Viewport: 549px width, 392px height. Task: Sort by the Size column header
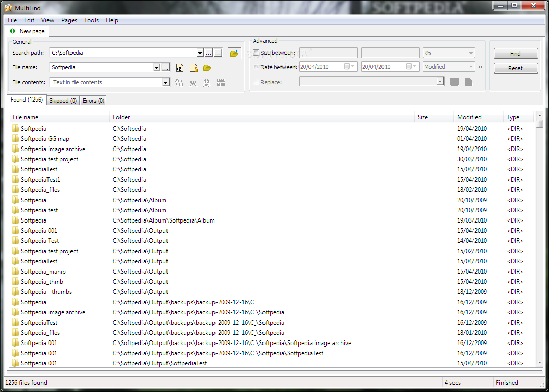pos(435,117)
